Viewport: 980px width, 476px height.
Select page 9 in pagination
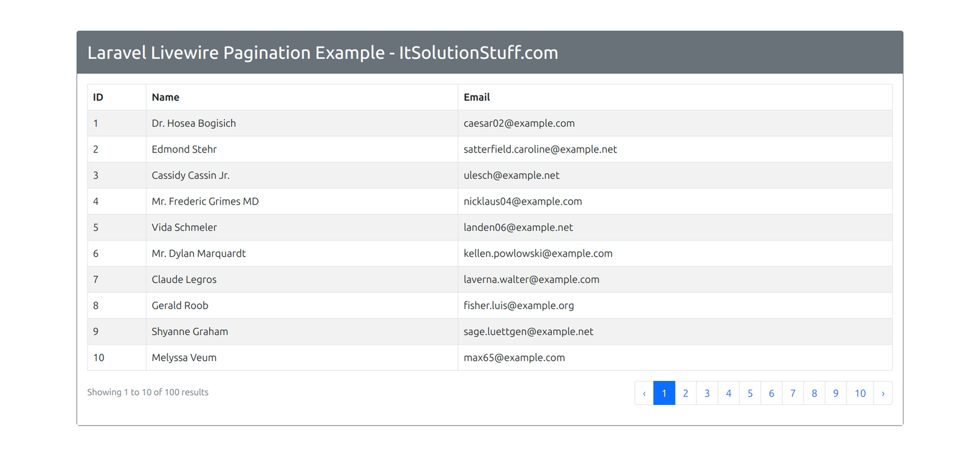835,393
